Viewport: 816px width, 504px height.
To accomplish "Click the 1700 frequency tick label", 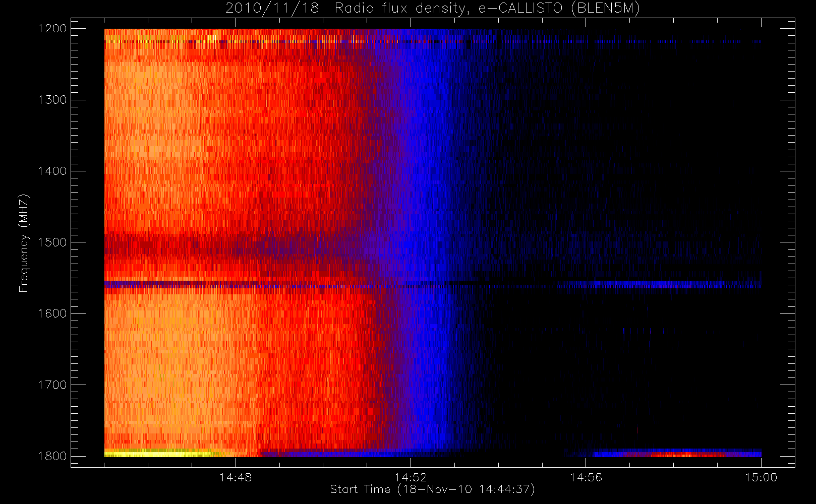I will [52, 385].
